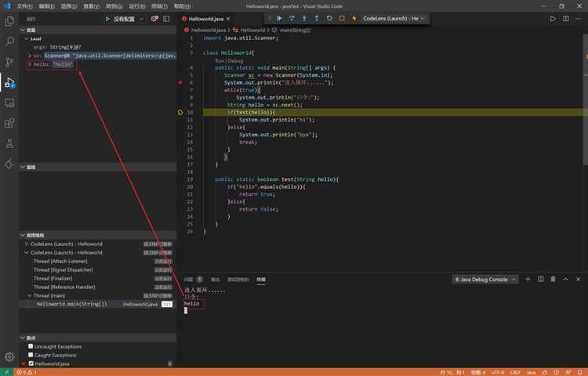Maximize panel with up chevron

point(566,279)
